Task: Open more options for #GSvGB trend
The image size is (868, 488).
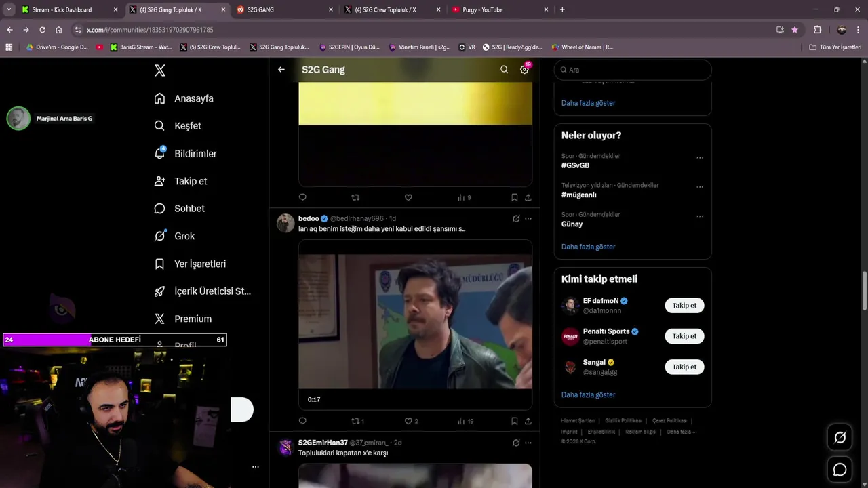Action: pos(700,158)
